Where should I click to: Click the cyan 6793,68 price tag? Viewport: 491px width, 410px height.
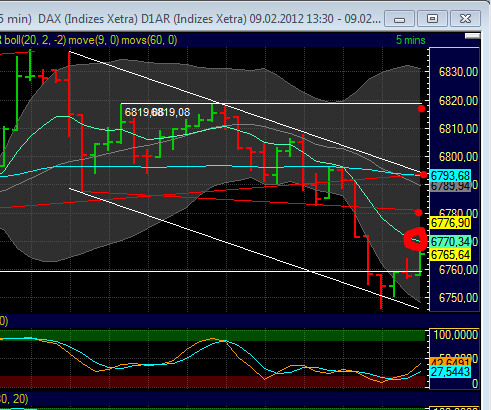pyautogui.click(x=450, y=176)
